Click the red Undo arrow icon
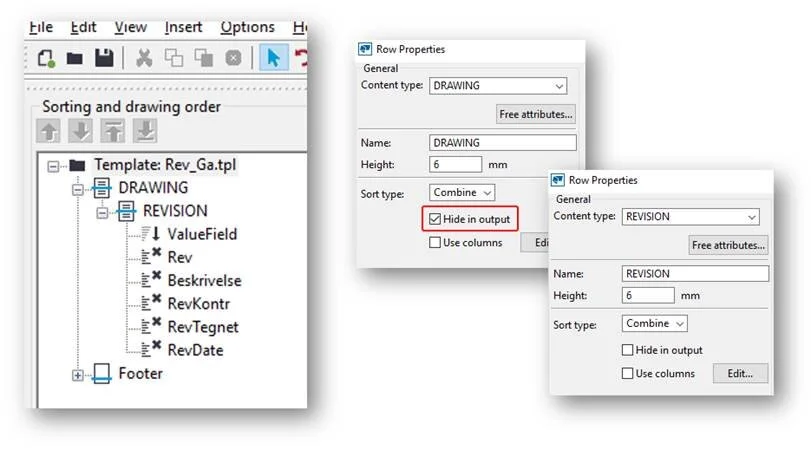This screenshot has width=811, height=450. pyautogui.click(x=301, y=57)
